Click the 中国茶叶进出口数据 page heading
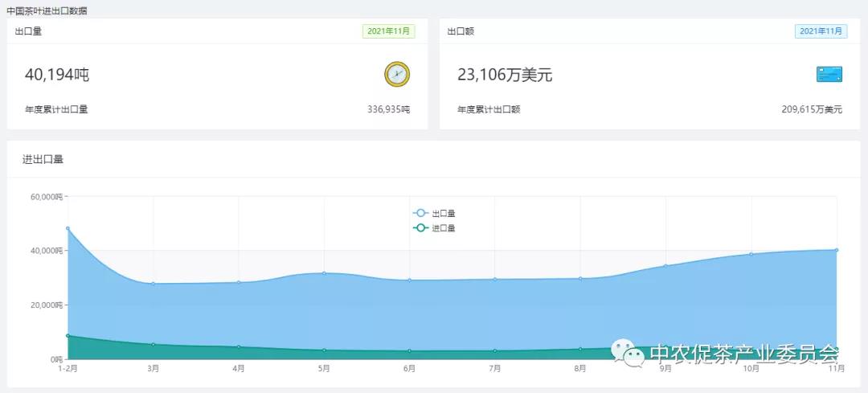This screenshot has width=868, height=393. click(x=47, y=10)
